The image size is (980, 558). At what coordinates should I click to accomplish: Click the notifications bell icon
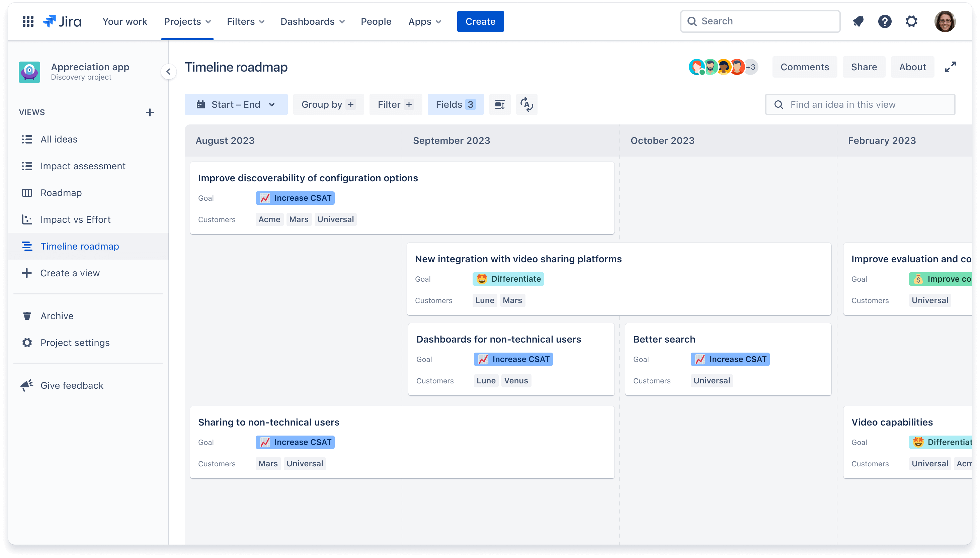pos(858,21)
